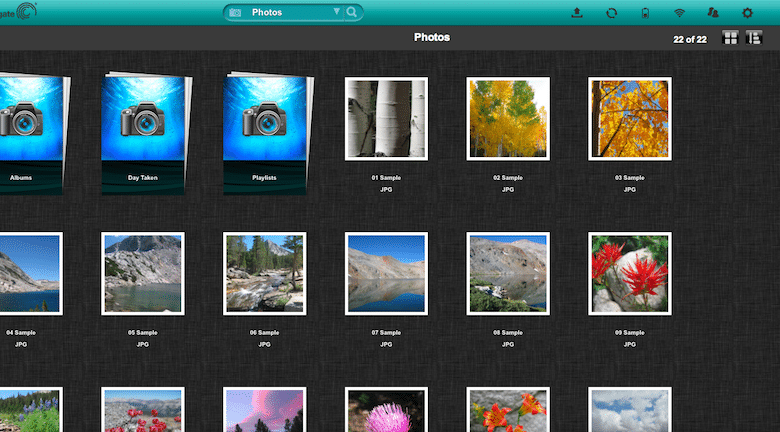
Task: Click the '01 Sample' file name
Action: click(x=386, y=178)
